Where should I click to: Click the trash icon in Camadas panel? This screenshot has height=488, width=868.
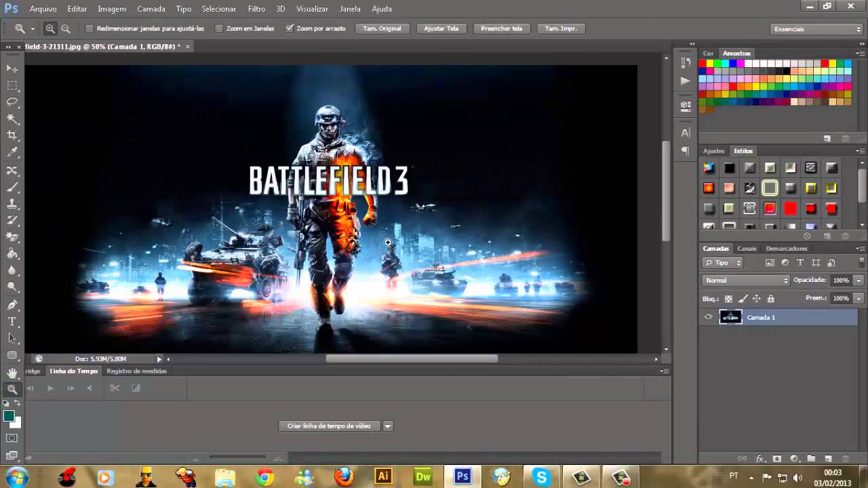coord(845,459)
